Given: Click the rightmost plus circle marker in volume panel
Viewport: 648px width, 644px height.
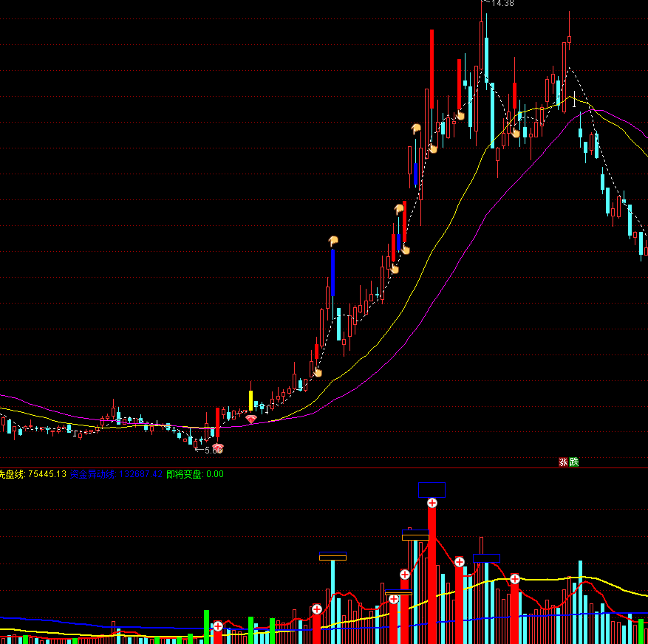Looking at the screenshot, I should click(515, 578).
